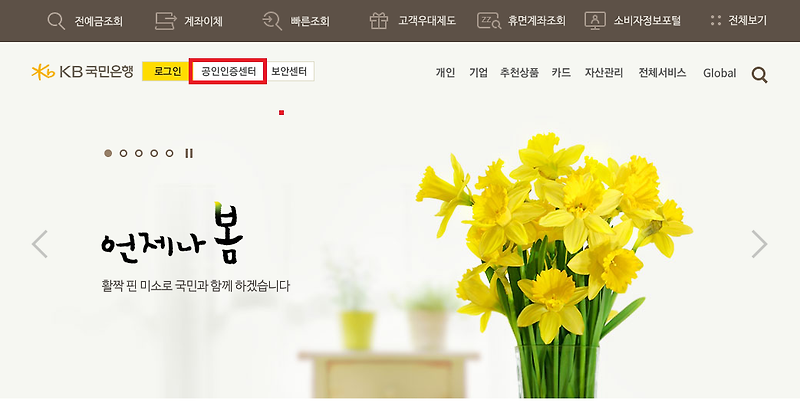This screenshot has height=413, width=800.
Task: Open 소비자정보포털 person monitor icon
Action: coord(595,21)
